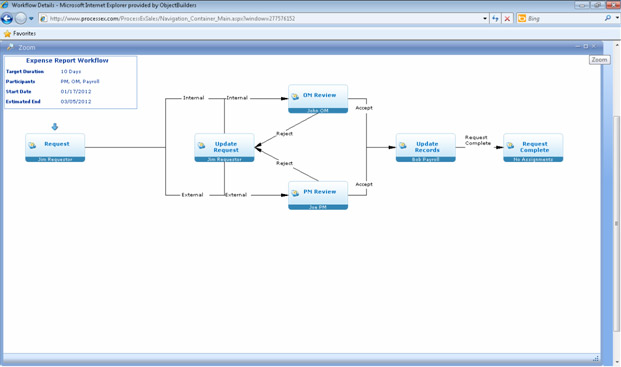The width and height of the screenshot is (621, 367).
Task: Select the OM Review node
Action: coord(318,99)
